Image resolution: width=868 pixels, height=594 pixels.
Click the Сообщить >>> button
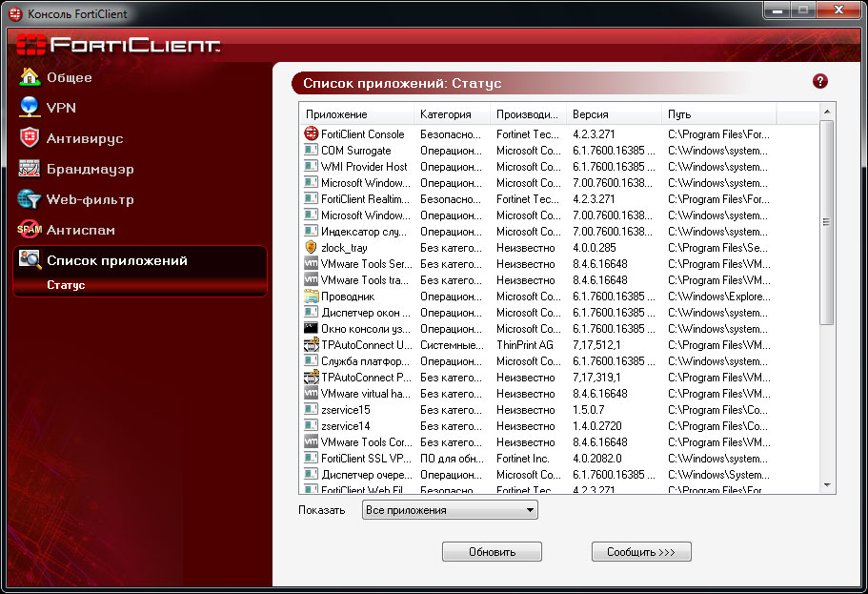pos(641,551)
